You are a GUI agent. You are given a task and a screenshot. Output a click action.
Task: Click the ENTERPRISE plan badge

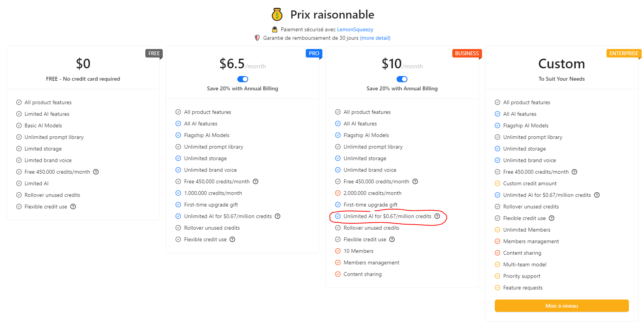click(624, 53)
